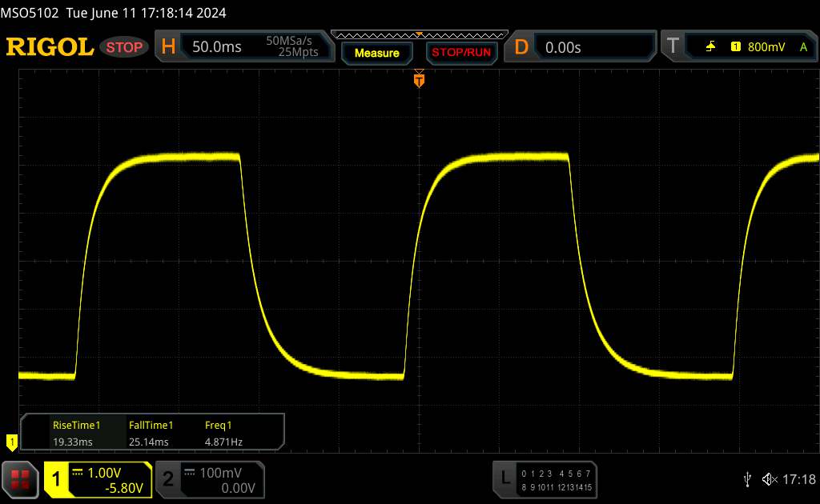Click the waveform memory position bar
The width and height of the screenshot is (820, 504).
click(x=419, y=34)
